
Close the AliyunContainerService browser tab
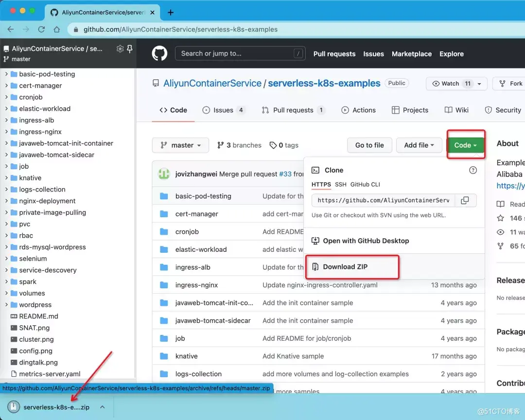coord(152,12)
